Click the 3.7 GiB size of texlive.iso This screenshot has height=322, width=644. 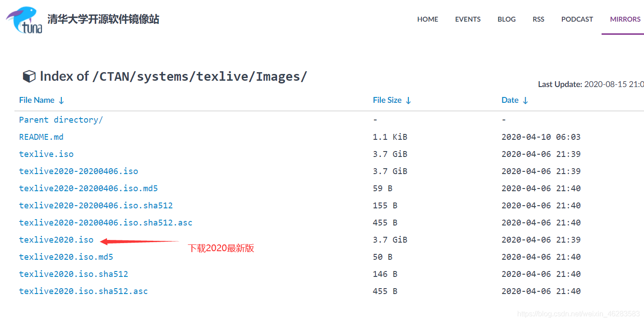pos(390,154)
